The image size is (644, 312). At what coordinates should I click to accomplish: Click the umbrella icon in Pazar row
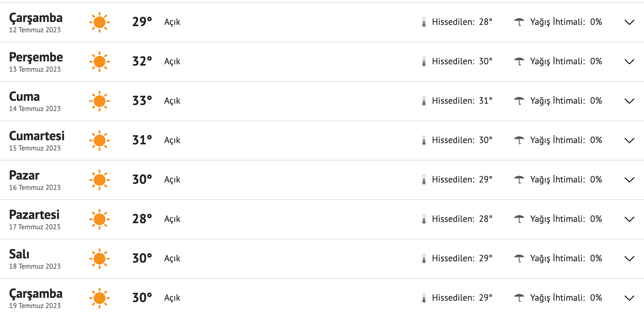pos(519,180)
